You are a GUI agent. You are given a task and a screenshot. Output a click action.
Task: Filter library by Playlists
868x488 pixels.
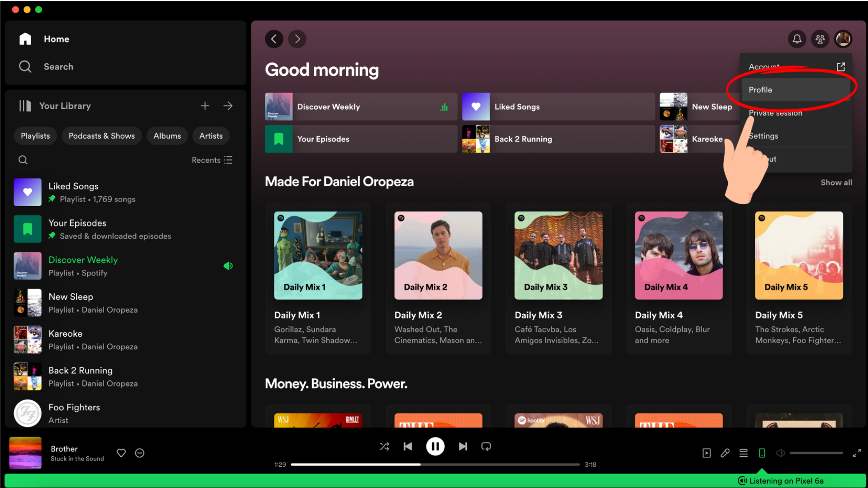click(x=35, y=136)
